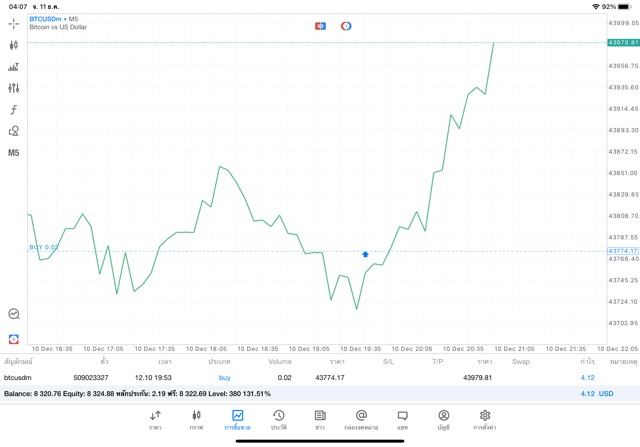
Task: Switch to the quotes (ราคา) tab
Action: [155, 420]
